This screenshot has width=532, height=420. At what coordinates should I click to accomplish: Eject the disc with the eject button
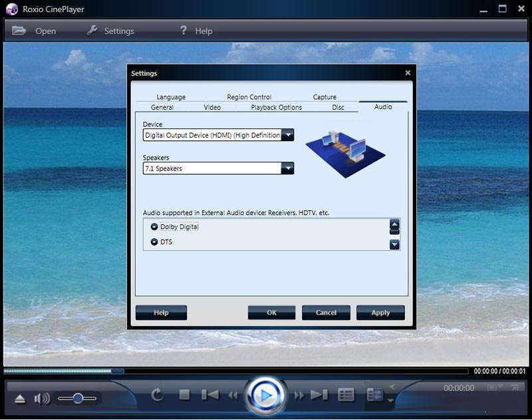20,399
